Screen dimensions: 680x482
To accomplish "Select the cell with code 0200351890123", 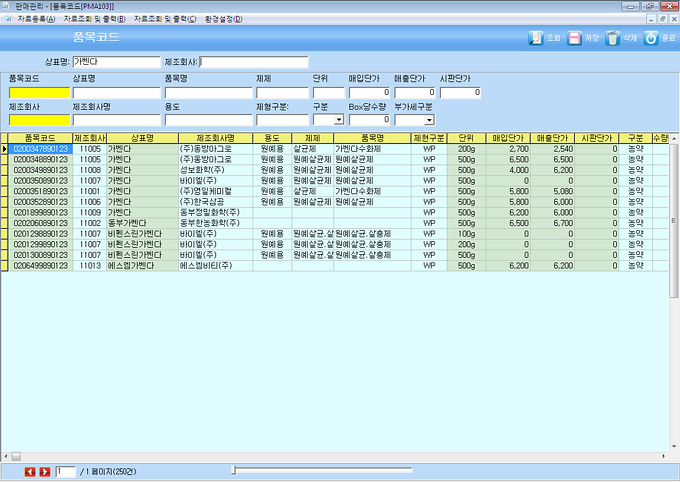I will click(x=40, y=191).
